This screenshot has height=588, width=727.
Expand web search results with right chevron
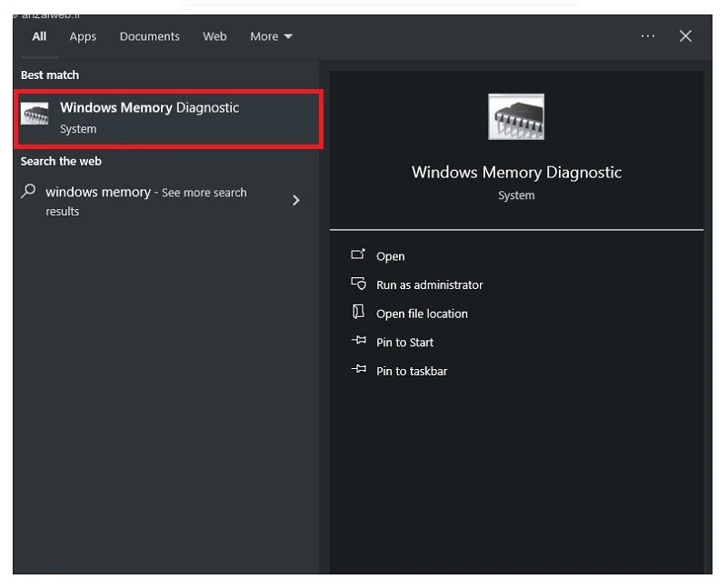[x=296, y=200]
